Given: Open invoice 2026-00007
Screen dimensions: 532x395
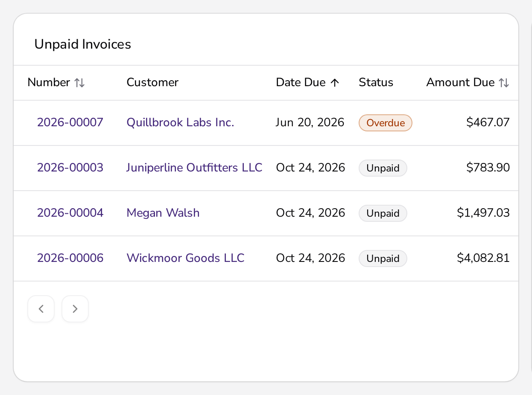Looking at the screenshot, I should point(70,123).
